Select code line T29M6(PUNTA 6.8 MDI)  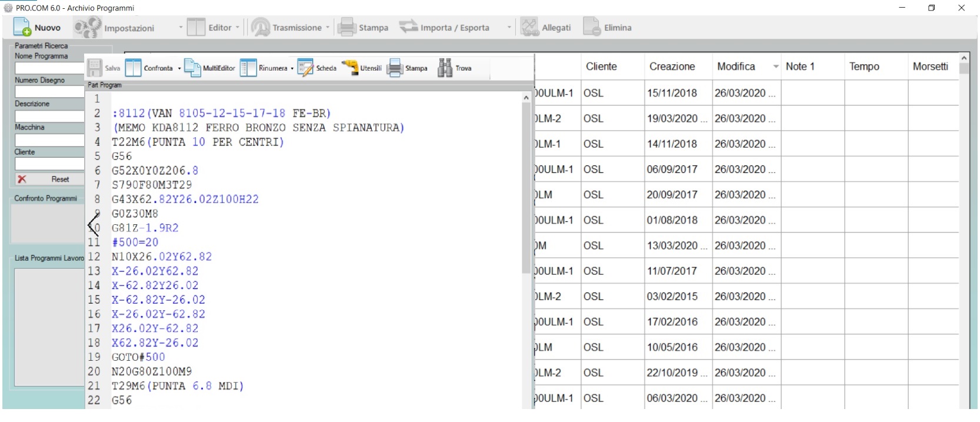pos(178,386)
